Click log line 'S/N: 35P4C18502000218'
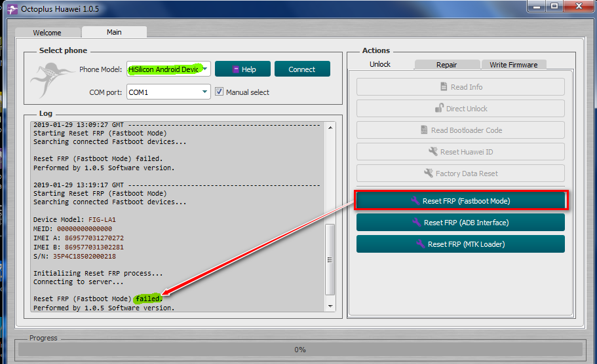 pos(75,256)
